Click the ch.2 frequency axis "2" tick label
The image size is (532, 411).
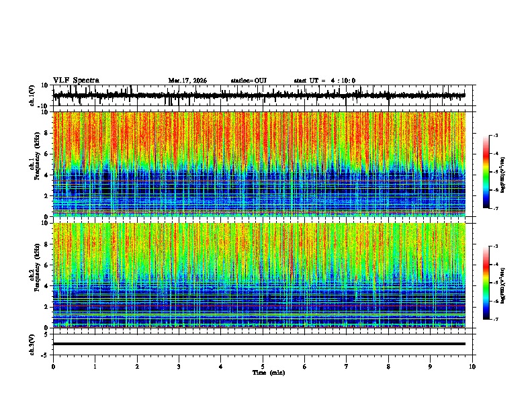[x=46, y=307]
